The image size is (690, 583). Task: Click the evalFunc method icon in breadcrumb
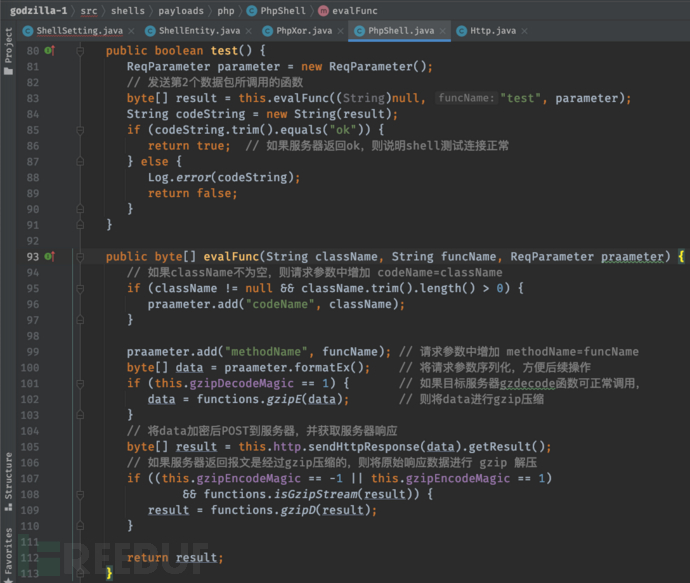[323, 10]
